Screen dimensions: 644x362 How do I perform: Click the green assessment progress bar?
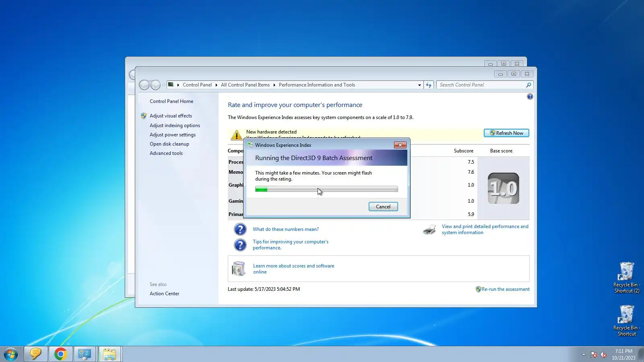tap(326, 189)
